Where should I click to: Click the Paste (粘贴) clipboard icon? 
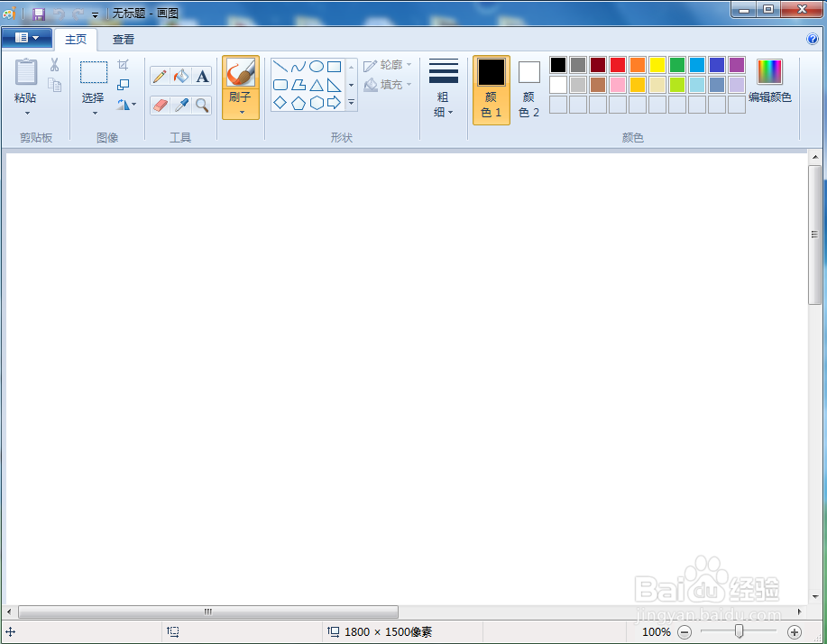point(26,72)
